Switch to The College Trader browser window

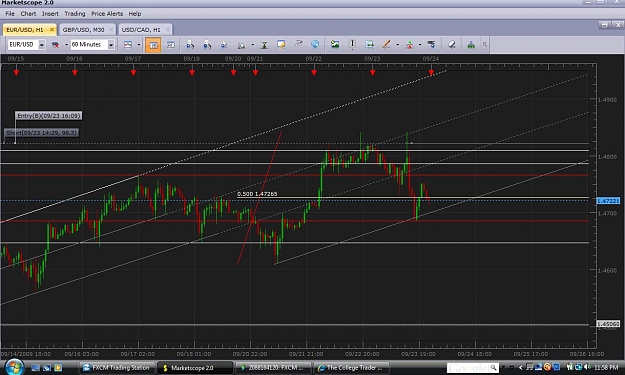tap(351, 368)
